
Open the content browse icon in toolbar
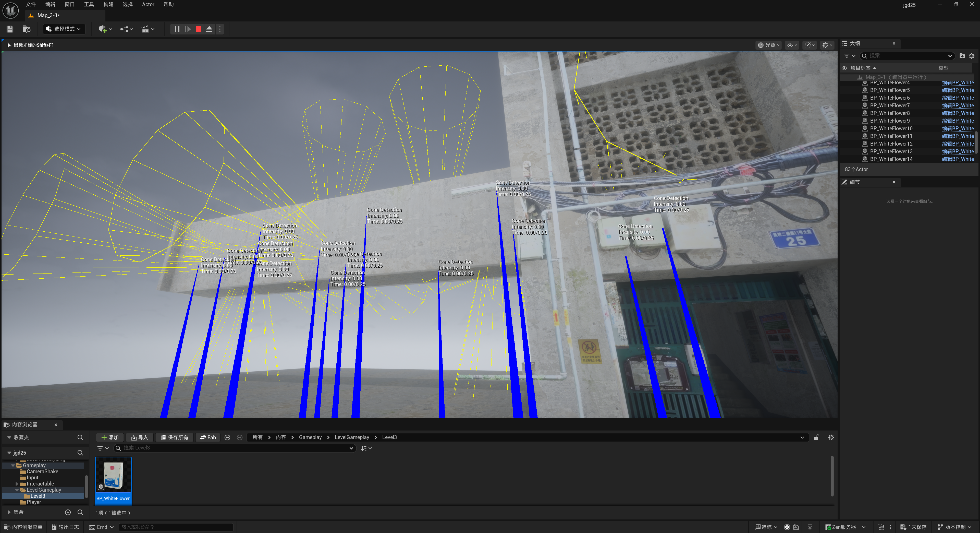tap(27, 29)
